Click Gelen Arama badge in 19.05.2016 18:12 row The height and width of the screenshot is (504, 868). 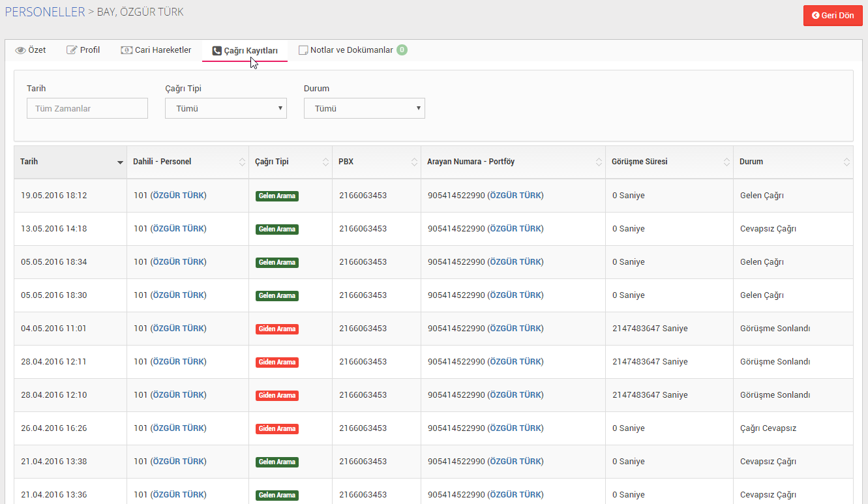pyautogui.click(x=277, y=196)
